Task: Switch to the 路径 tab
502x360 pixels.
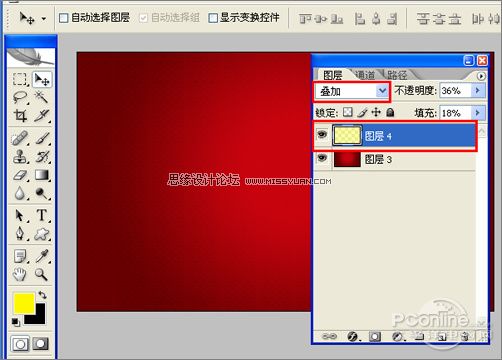Action: [397, 75]
